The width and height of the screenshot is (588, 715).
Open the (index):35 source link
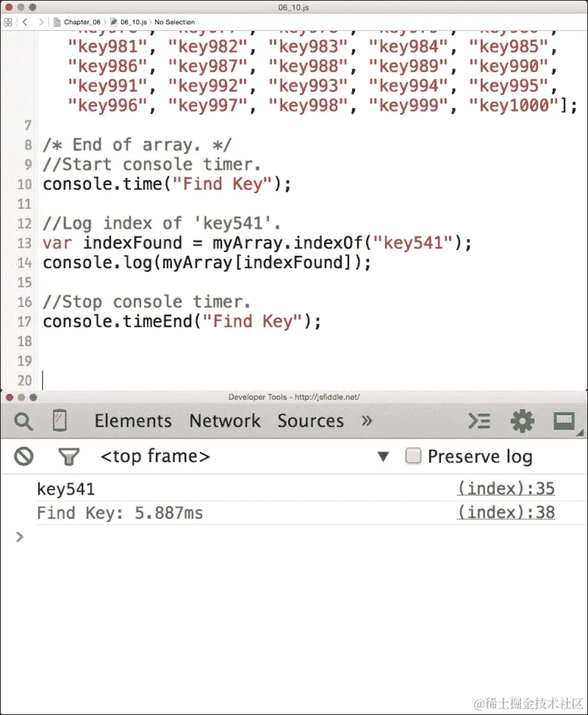[506, 489]
